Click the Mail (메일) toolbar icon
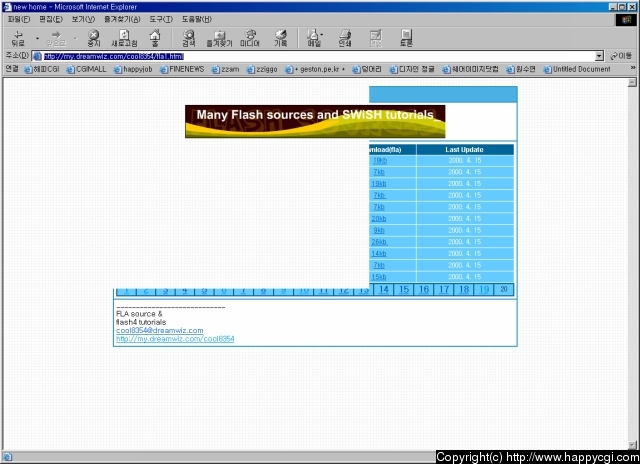 [x=313, y=38]
